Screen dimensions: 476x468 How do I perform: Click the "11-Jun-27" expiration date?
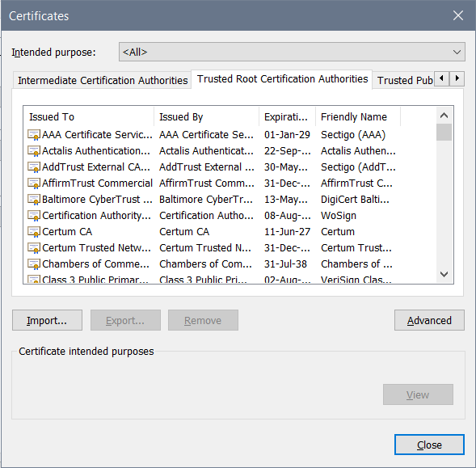pos(287,231)
